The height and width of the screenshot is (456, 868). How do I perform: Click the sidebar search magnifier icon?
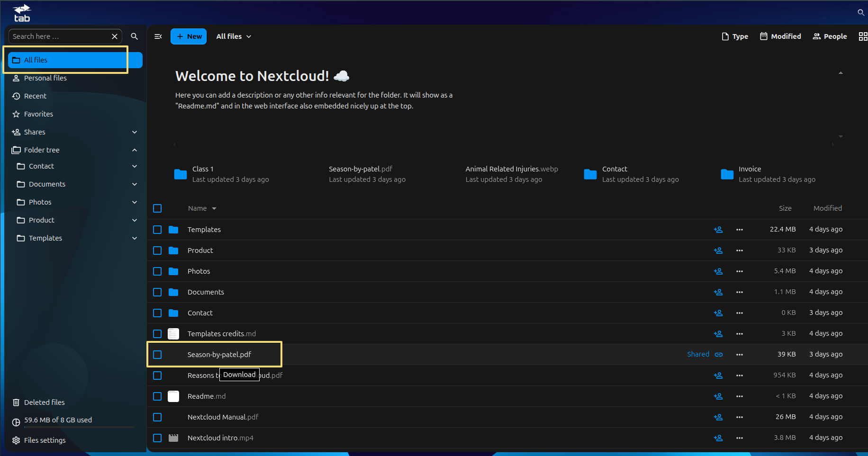(135, 36)
